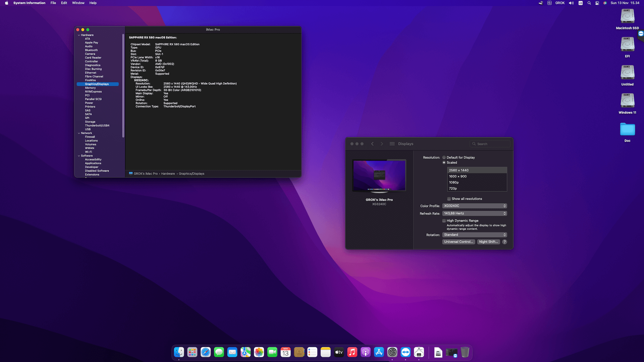The height and width of the screenshot is (362, 644).
Task: Open the App Store from the Dock
Action: pyautogui.click(x=379, y=352)
